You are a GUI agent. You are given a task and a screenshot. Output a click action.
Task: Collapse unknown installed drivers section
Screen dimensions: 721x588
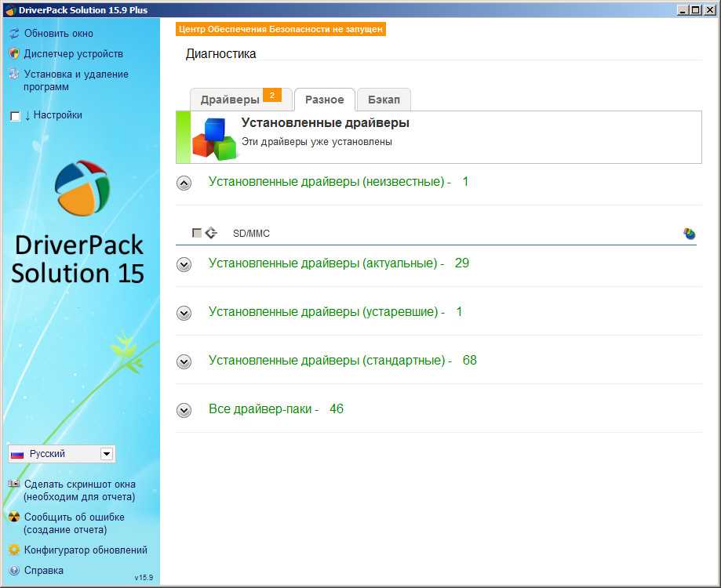[184, 183]
